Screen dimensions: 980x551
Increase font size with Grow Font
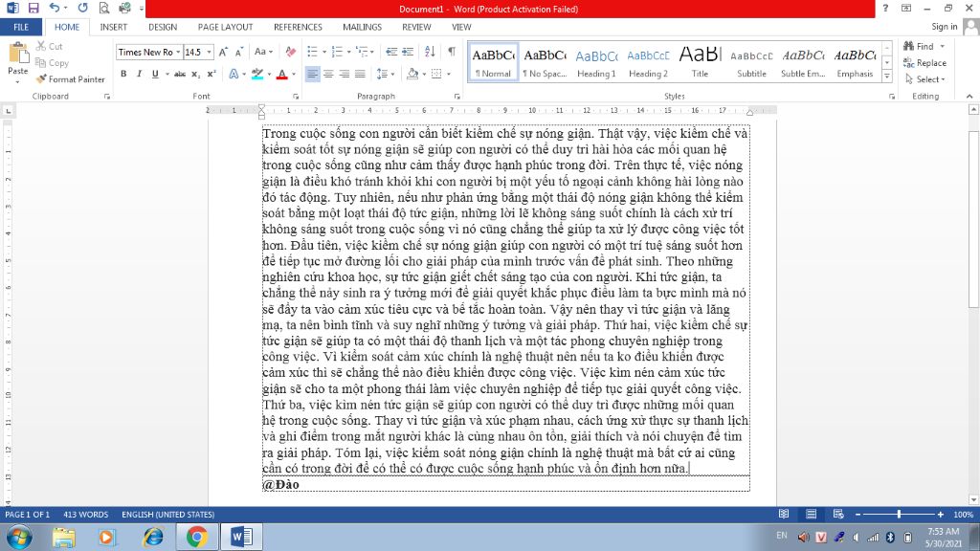coord(223,52)
